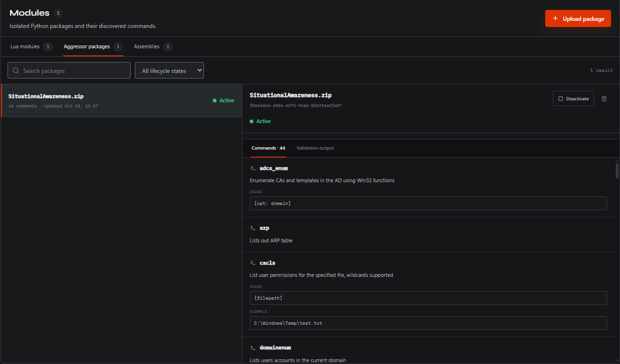Click 'Lists users accounts in the current domain' text
The width and height of the screenshot is (620, 364).
[298, 360]
